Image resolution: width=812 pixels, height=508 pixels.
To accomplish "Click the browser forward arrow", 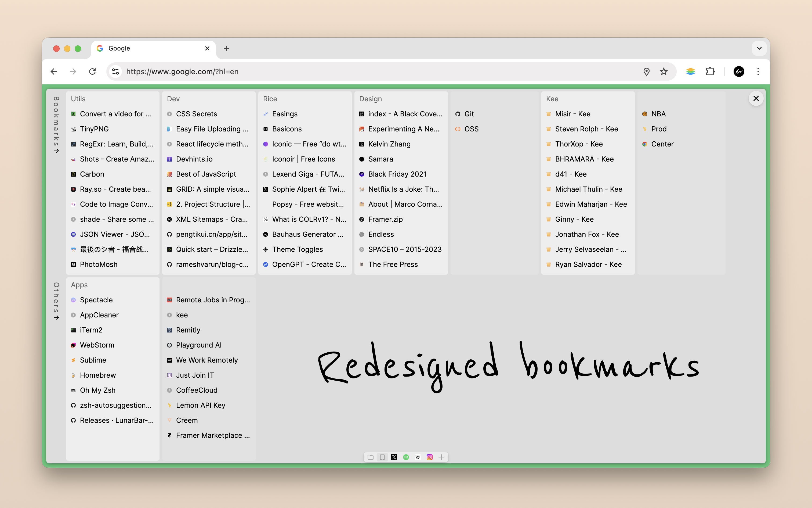I will [x=73, y=71].
